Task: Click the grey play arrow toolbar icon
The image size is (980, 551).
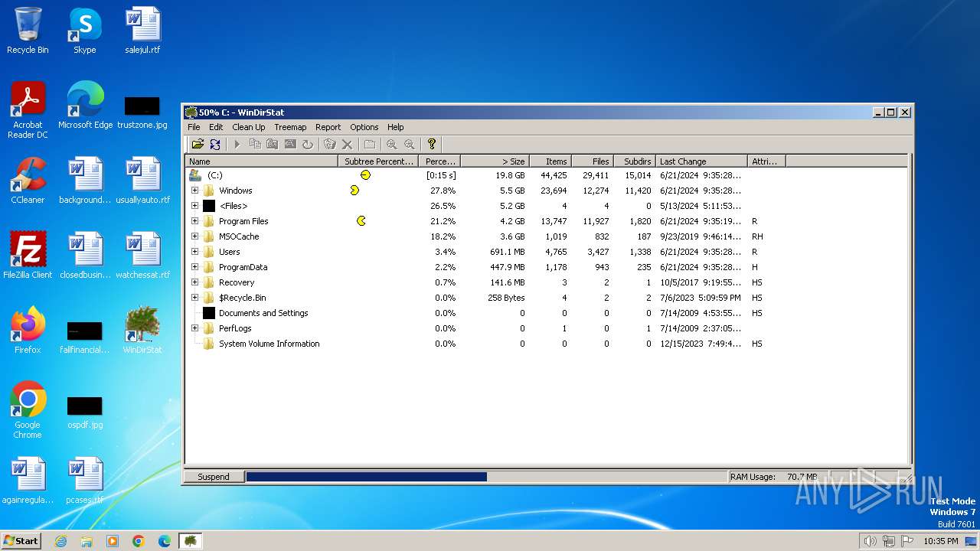Action: pyautogui.click(x=237, y=144)
